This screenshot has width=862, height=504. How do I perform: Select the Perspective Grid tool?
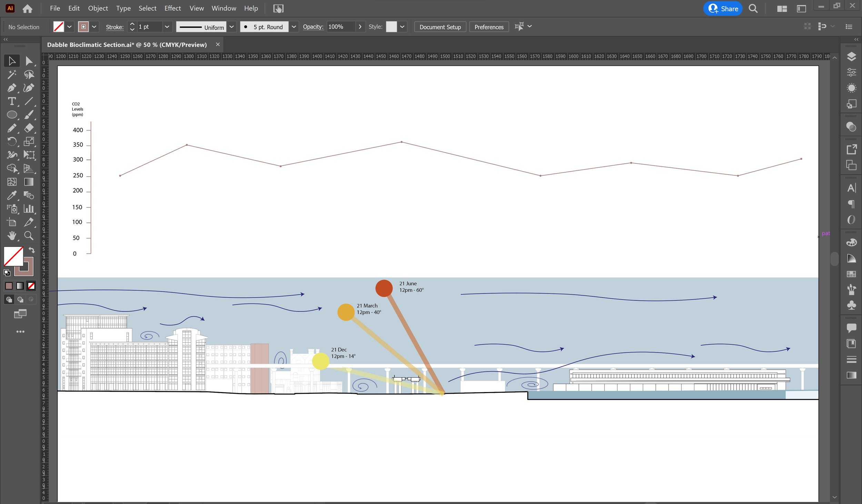29,168
